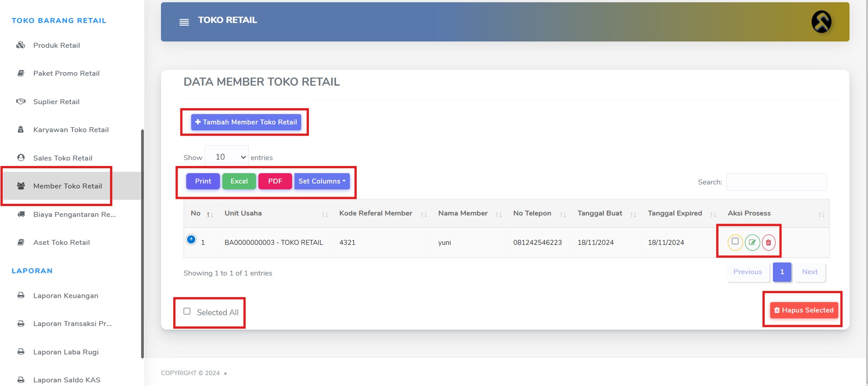Click Tambah Member Toko Retail button

coord(246,122)
